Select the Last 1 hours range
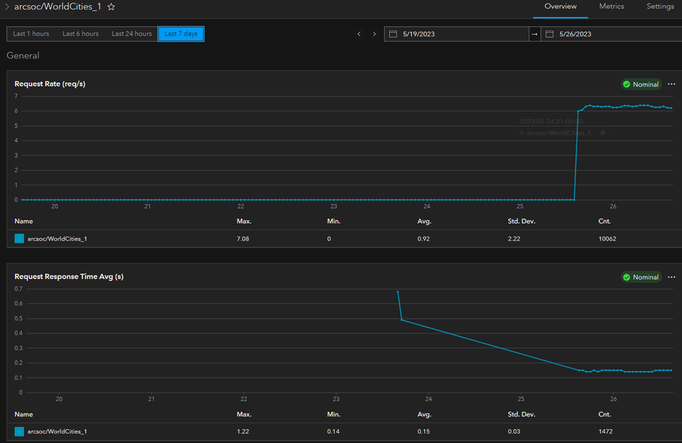The image size is (682, 443). pos(31,34)
